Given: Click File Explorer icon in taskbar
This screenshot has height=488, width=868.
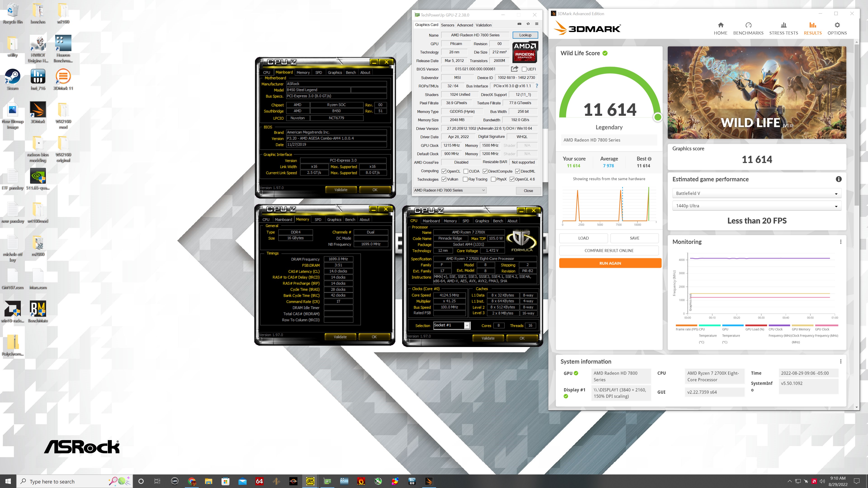Looking at the screenshot, I should pyautogui.click(x=209, y=481).
